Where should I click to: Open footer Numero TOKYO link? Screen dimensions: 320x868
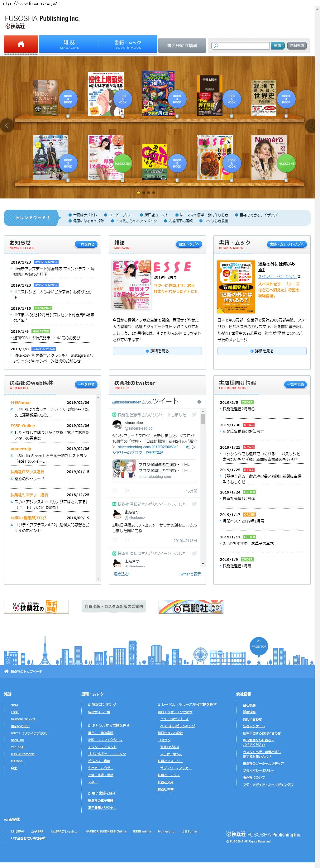tap(23, 719)
